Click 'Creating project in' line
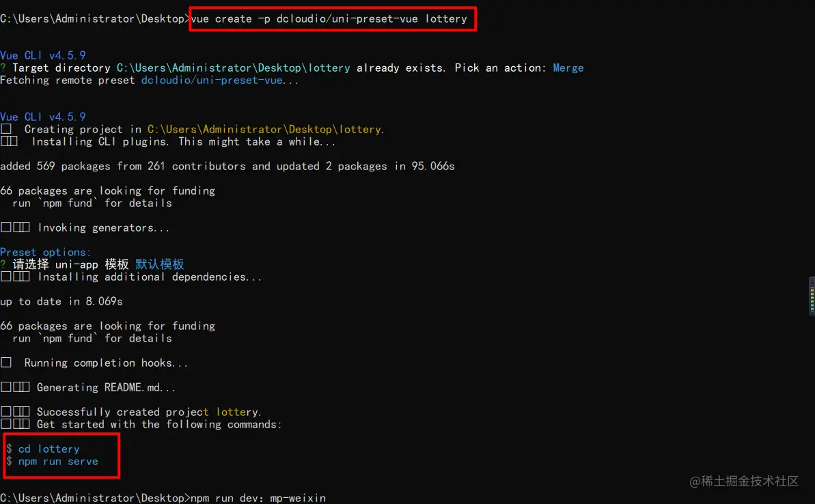 [x=193, y=129]
